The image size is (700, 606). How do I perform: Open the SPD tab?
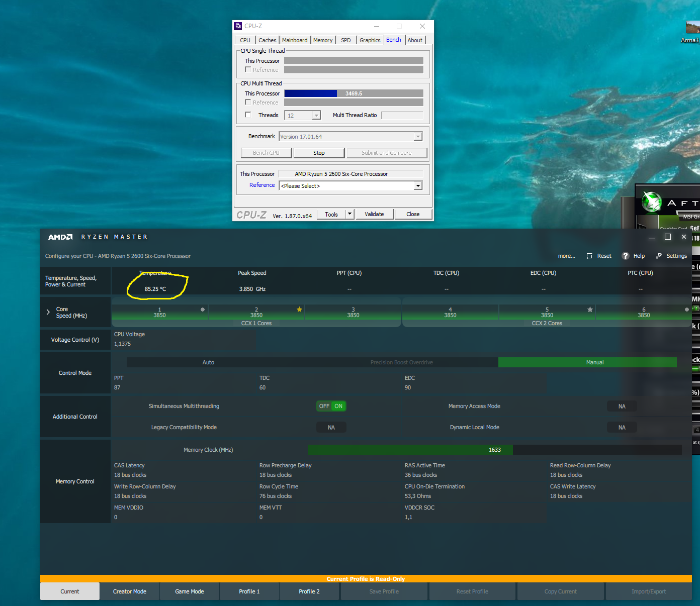346,40
